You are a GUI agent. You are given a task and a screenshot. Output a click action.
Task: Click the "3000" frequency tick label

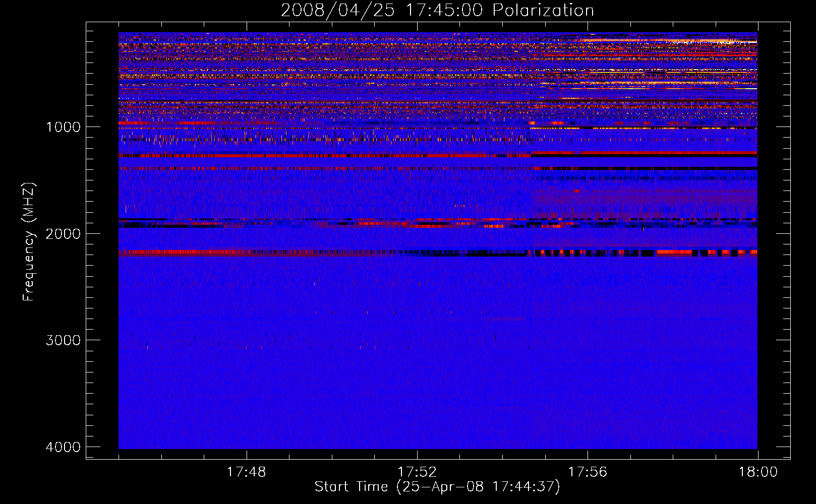pos(63,340)
